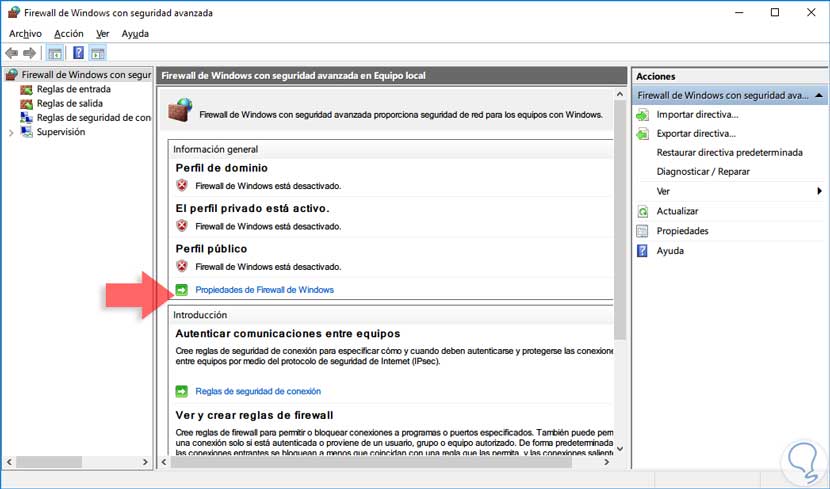Select Reglas de salida in tree
Image resolution: width=830 pixels, height=489 pixels.
point(69,103)
